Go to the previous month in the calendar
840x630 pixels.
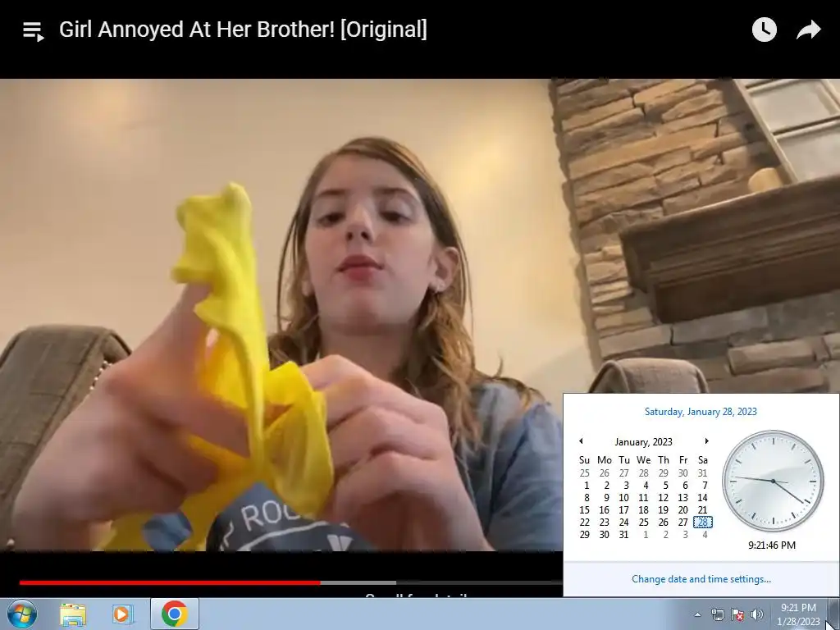click(x=581, y=441)
